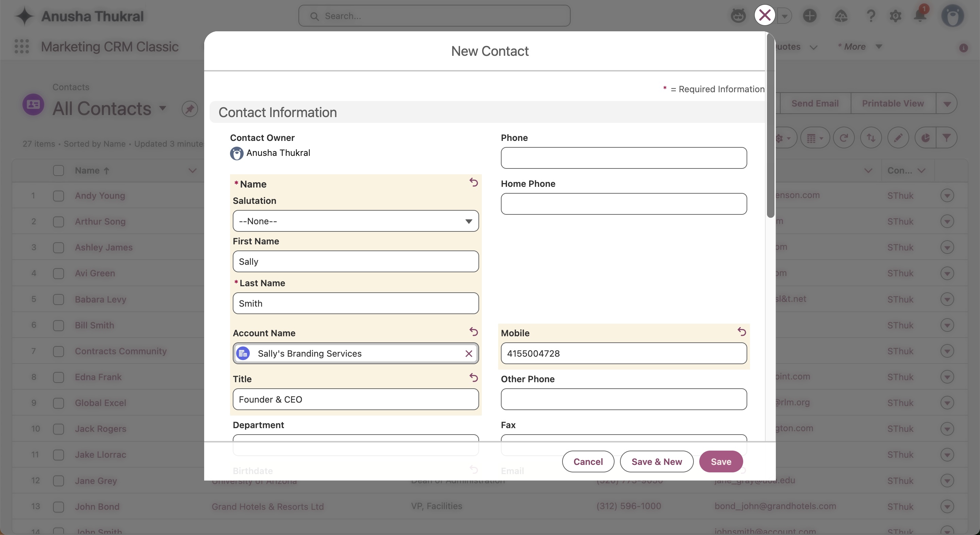Undo changes to the Mobile field

pyautogui.click(x=741, y=332)
